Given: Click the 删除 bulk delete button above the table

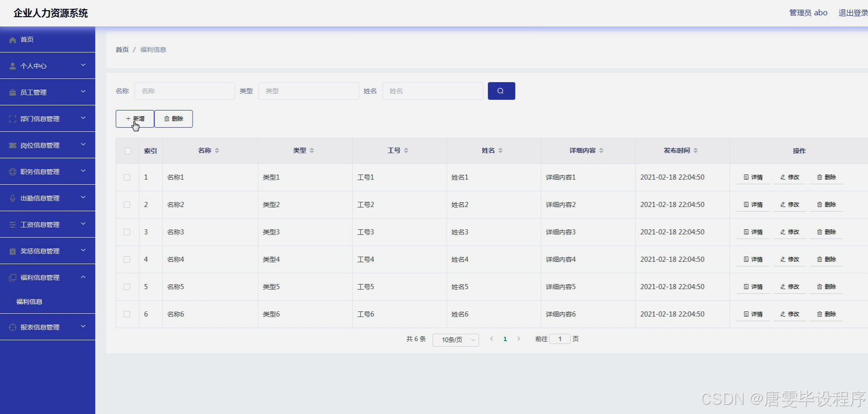Looking at the screenshot, I should (x=174, y=119).
